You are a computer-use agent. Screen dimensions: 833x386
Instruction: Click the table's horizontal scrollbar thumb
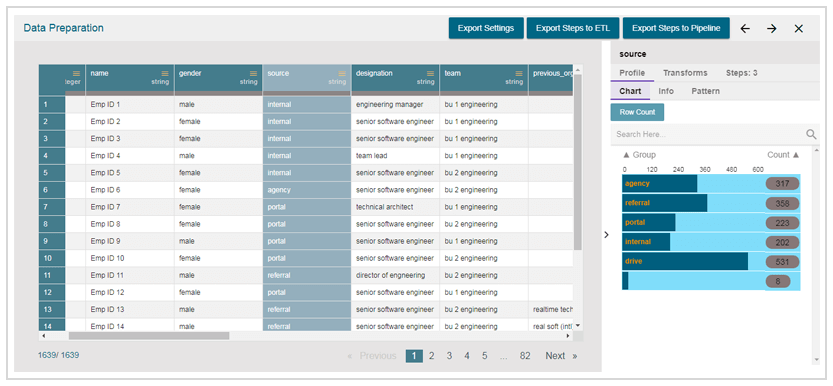tap(149, 336)
